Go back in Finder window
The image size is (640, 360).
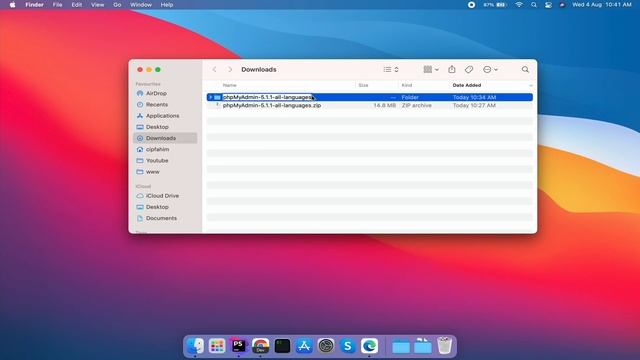[x=215, y=70]
